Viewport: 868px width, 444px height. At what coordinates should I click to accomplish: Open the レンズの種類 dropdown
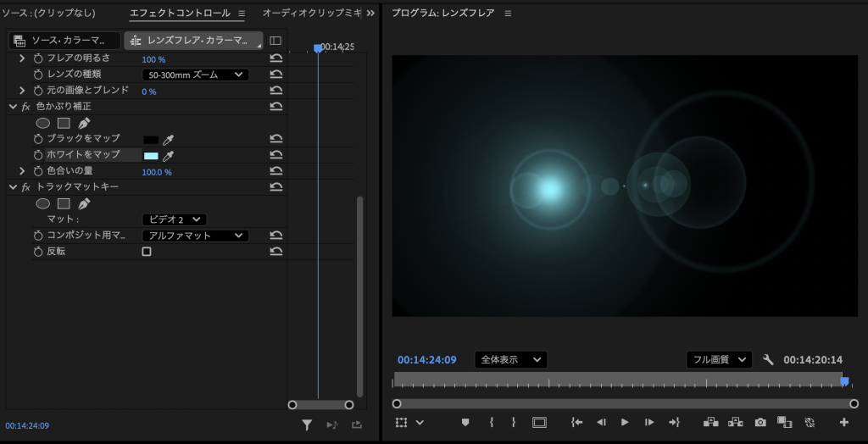tap(195, 75)
